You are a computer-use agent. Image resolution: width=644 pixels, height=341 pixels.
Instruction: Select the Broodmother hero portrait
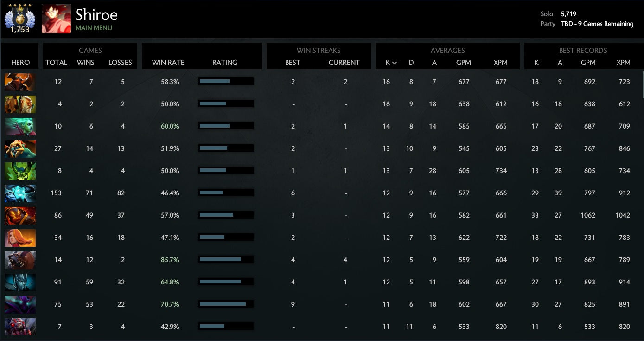pyautogui.click(x=20, y=327)
